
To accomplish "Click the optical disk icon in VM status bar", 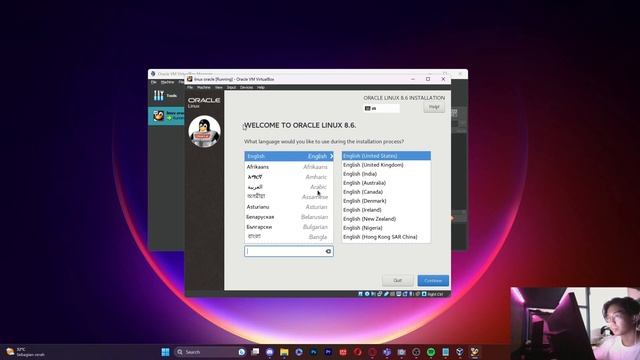I will click(x=367, y=294).
